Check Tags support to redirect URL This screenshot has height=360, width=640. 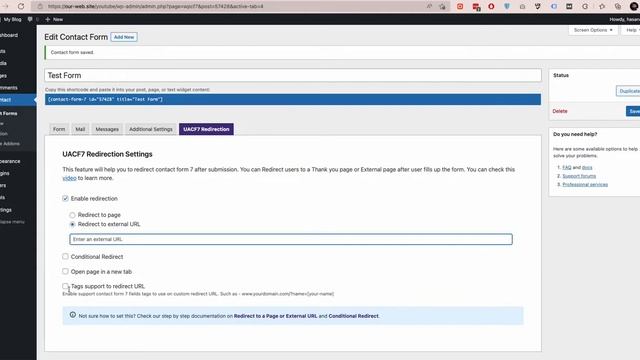pos(65,286)
